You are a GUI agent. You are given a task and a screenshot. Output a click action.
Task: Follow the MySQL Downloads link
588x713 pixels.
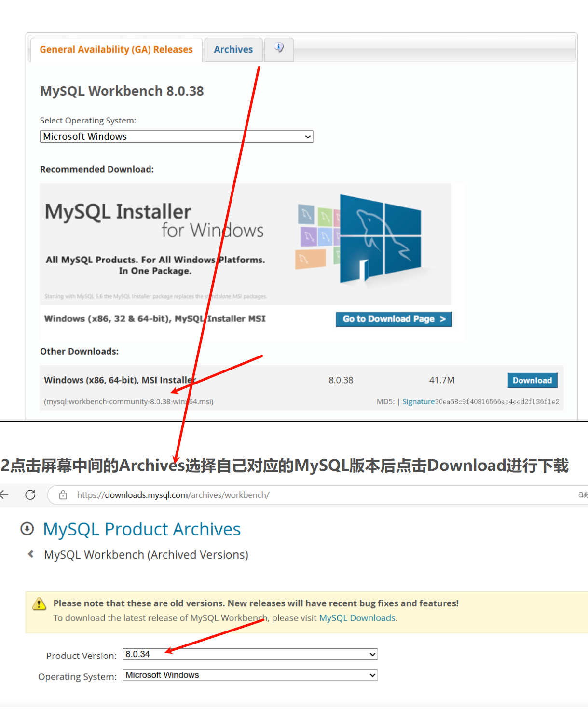pos(358,618)
